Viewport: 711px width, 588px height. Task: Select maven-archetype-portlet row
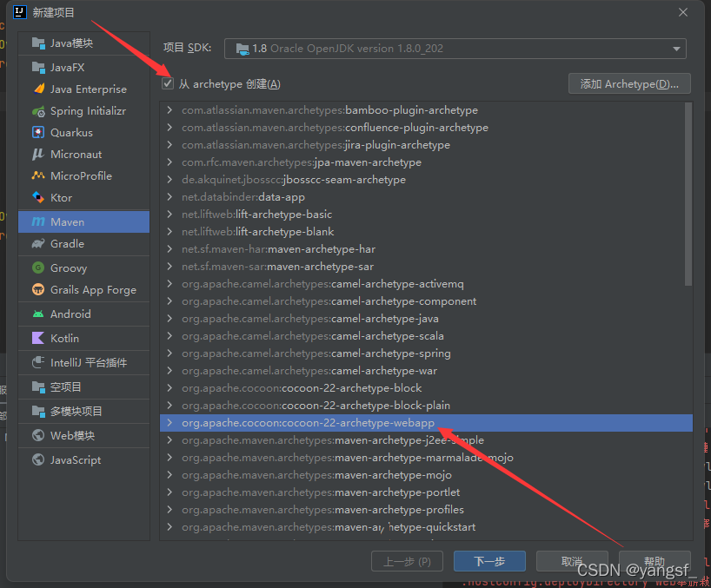426,492
